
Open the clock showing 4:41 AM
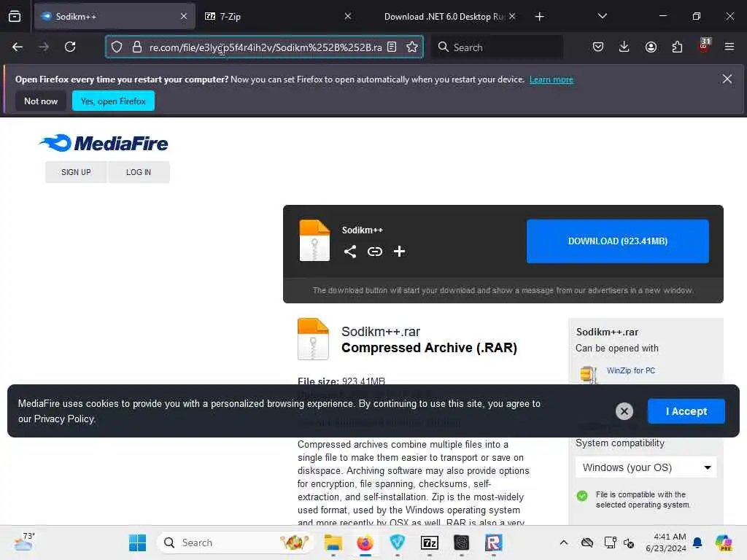[x=666, y=542]
